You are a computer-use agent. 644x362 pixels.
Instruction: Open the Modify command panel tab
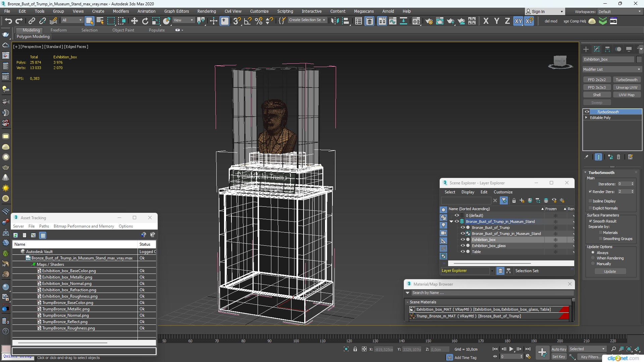tap(597, 49)
